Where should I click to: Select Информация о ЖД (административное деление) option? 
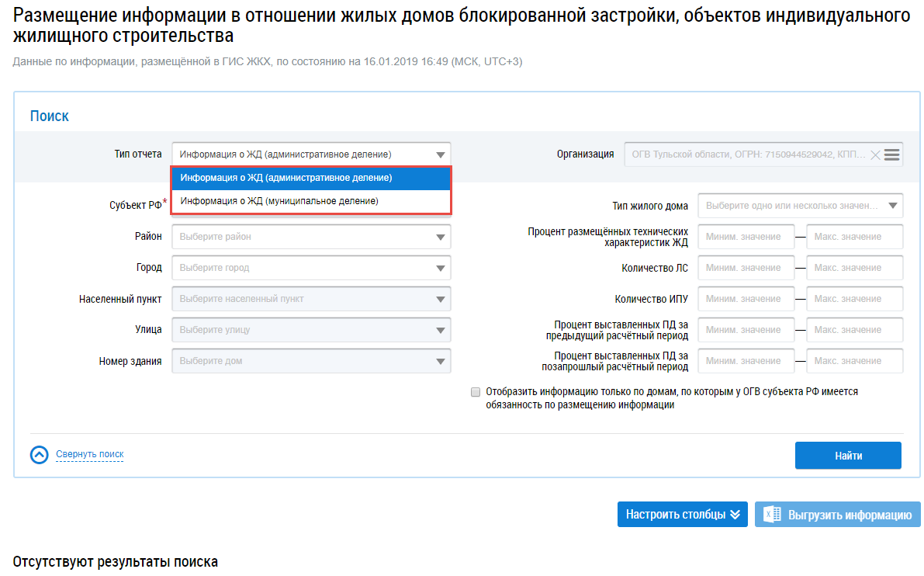click(310, 178)
